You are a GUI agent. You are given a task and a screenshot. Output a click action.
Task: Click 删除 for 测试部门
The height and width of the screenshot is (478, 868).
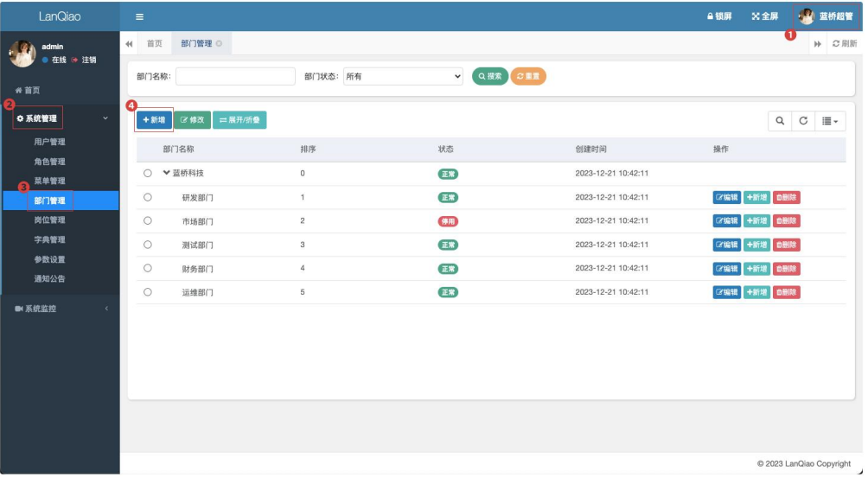[787, 245]
